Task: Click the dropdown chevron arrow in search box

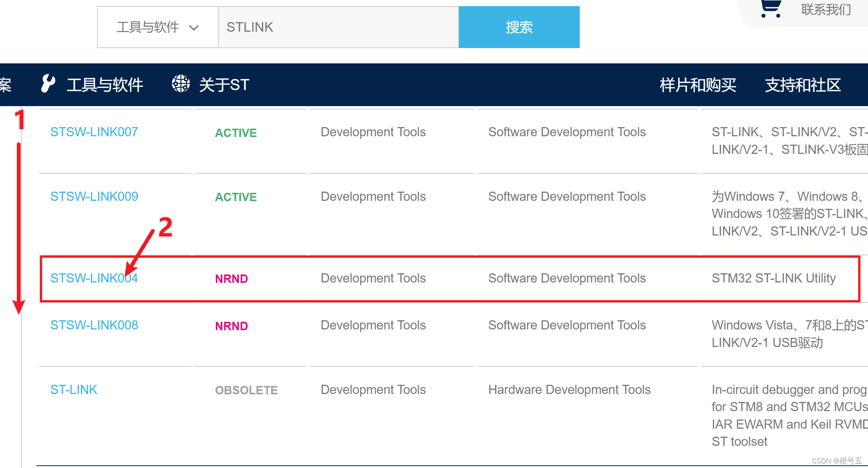Action: click(x=194, y=28)
